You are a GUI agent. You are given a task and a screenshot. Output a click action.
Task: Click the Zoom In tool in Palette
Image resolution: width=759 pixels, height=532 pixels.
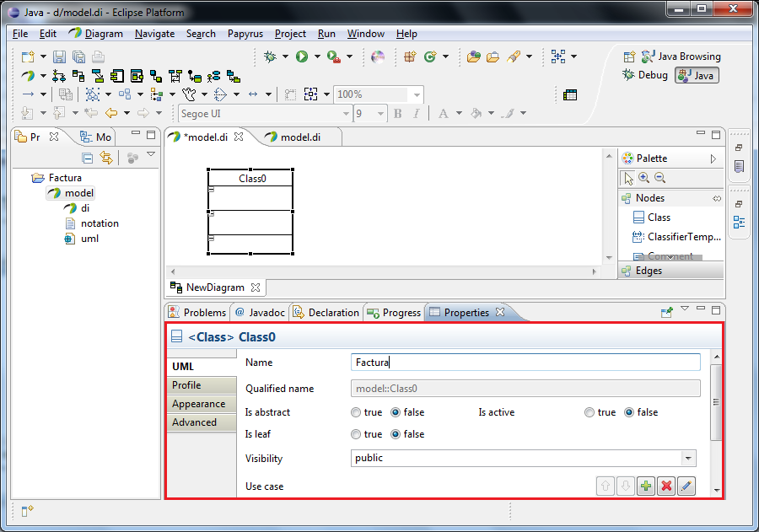pyautogui.click(x=644, y=178)
